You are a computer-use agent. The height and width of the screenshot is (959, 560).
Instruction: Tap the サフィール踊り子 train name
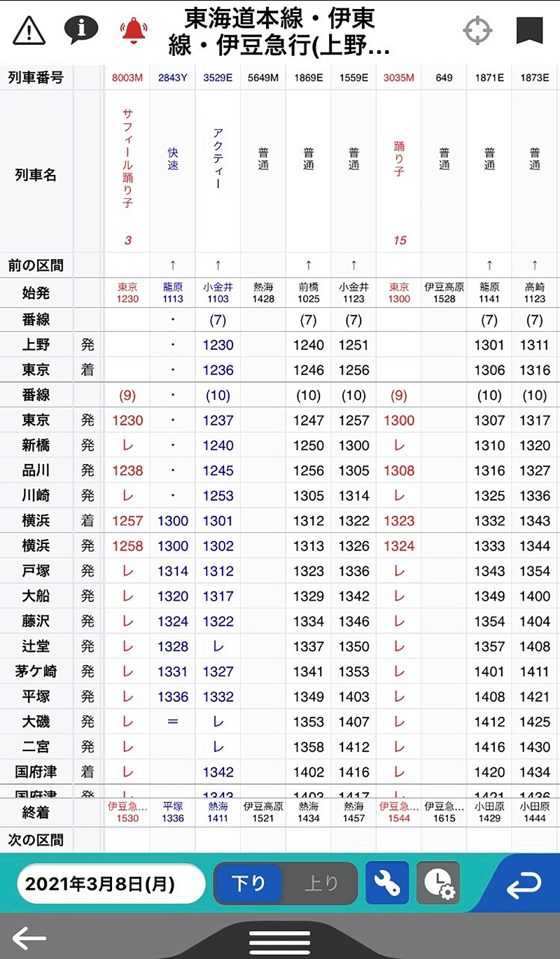(x=127, y=159)
